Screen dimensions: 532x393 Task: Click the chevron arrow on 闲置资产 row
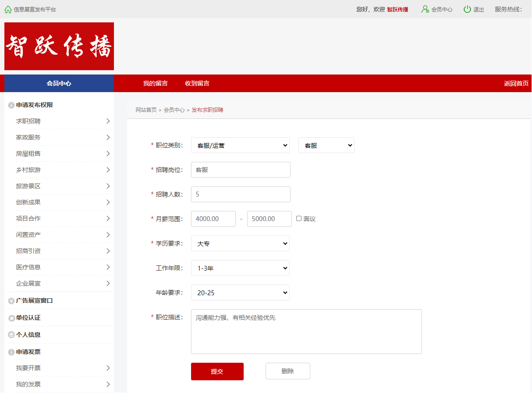(x=108, y=235)
